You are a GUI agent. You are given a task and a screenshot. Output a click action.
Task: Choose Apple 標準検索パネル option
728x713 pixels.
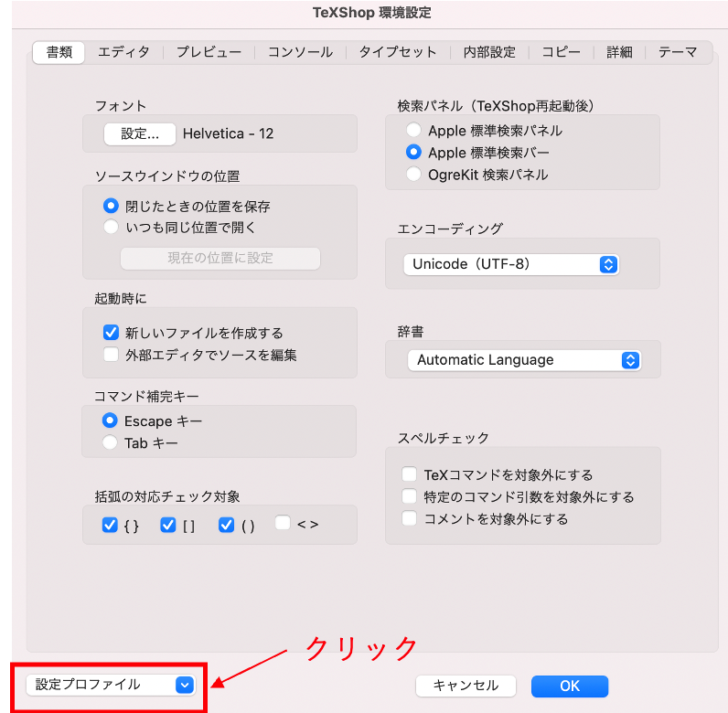pos(413,130)
